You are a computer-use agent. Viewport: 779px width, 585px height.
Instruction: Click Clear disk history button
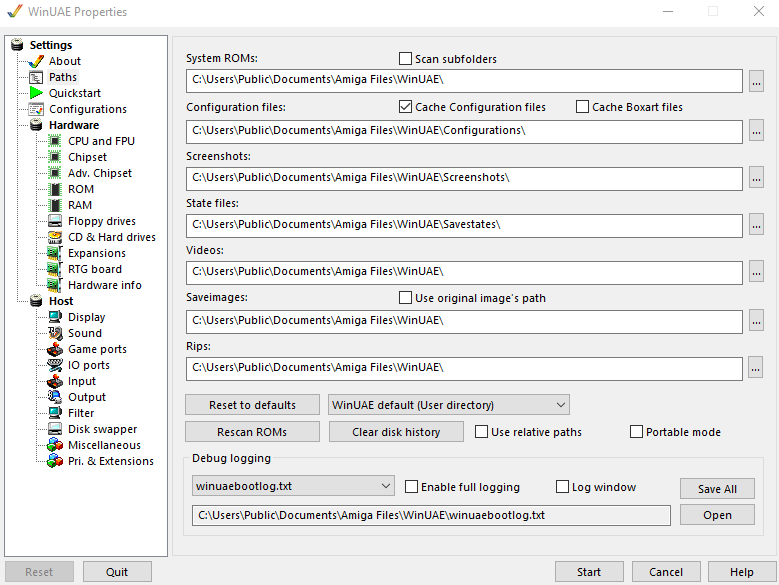tap(396, 432)
